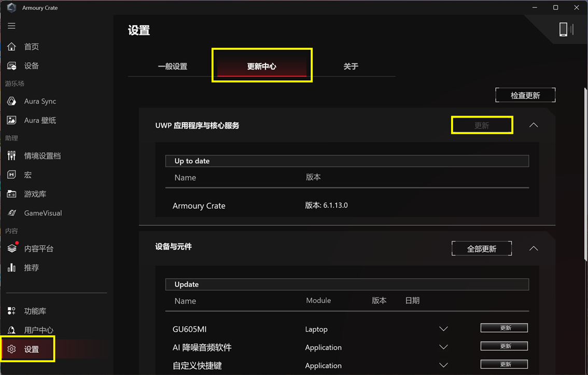Viewport: 588px width, 375px height.
Task: Collapse 设备与元件 section
Action: point(533,249)
